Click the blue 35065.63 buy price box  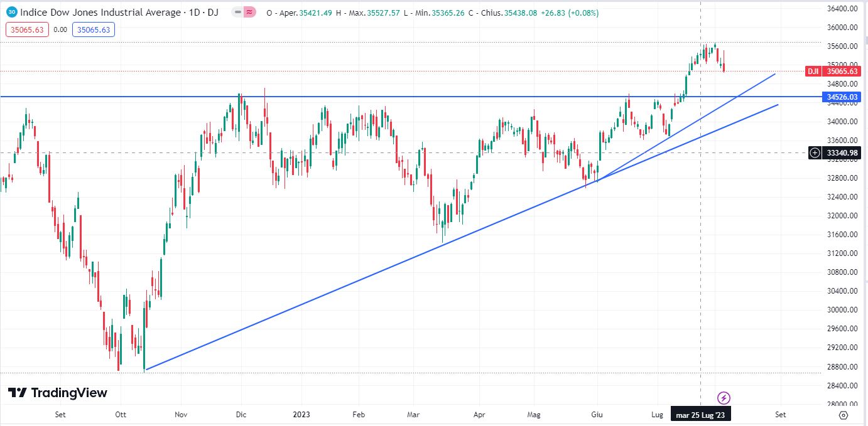(94, 29)
